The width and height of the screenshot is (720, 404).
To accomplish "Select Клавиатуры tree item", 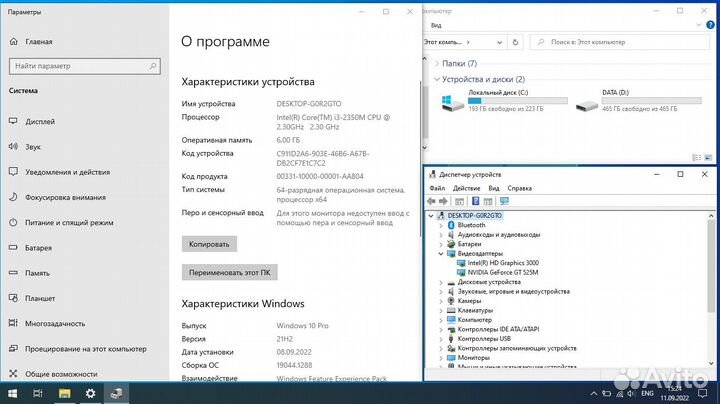I will tap(475, 310).
